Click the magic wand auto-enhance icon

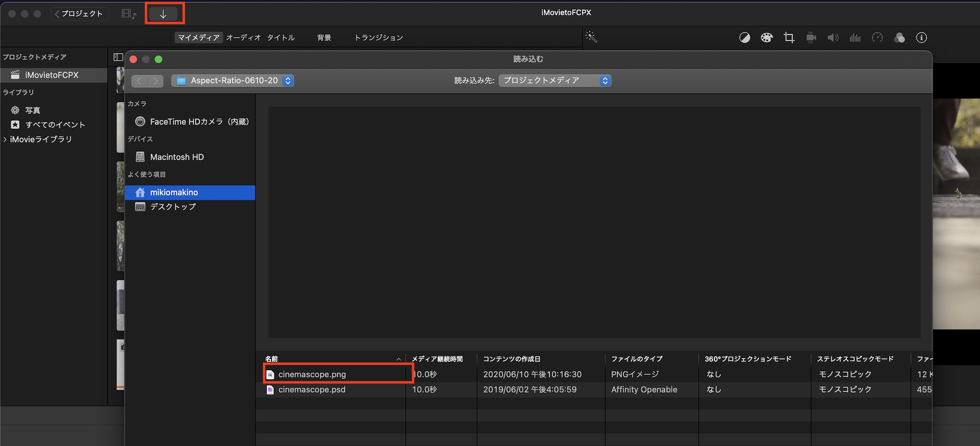pyautogui.click(x=591, y=37)
